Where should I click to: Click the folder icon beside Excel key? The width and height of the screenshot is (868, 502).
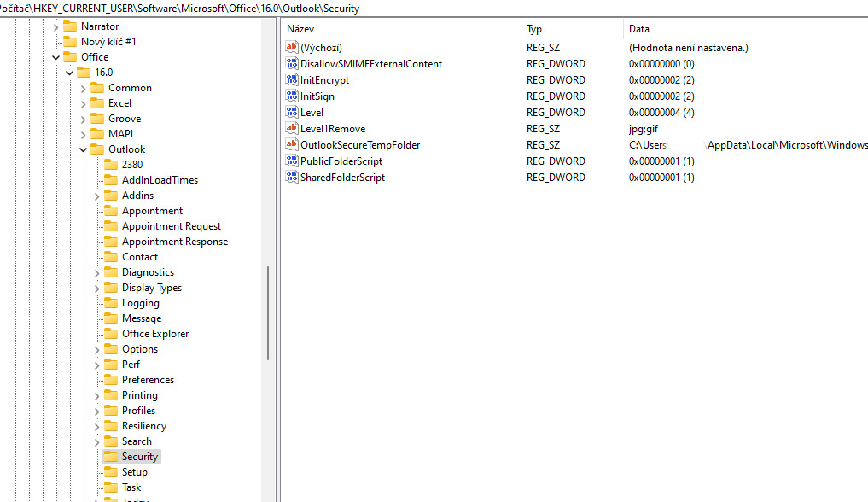[x=96, y=103]
